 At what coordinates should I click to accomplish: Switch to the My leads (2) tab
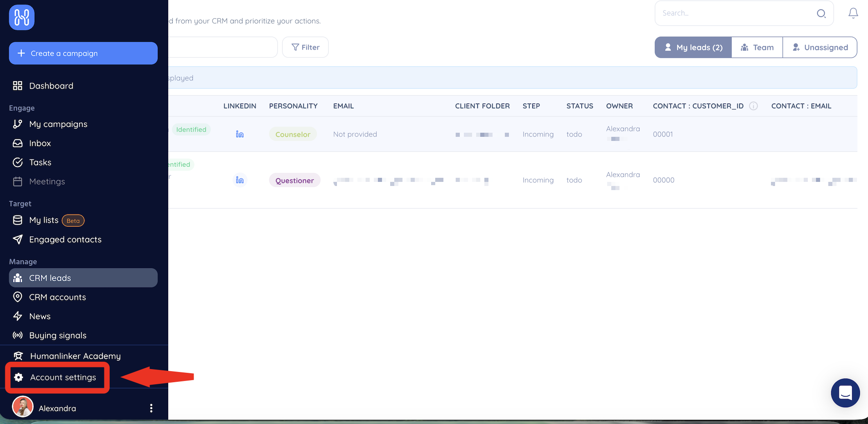(693, 47)
